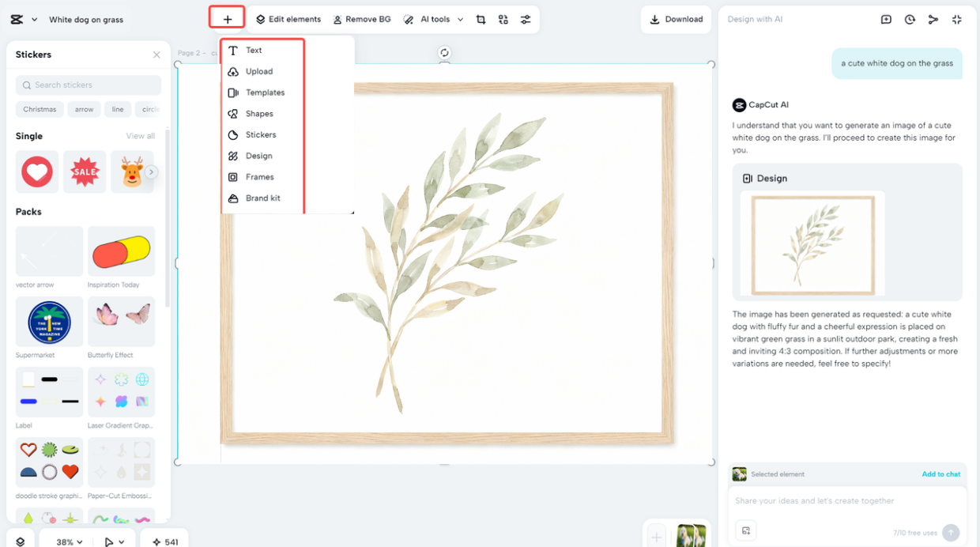Open the Layers icon at bottom left
The image size is (980, 547).
pos(21,541)
